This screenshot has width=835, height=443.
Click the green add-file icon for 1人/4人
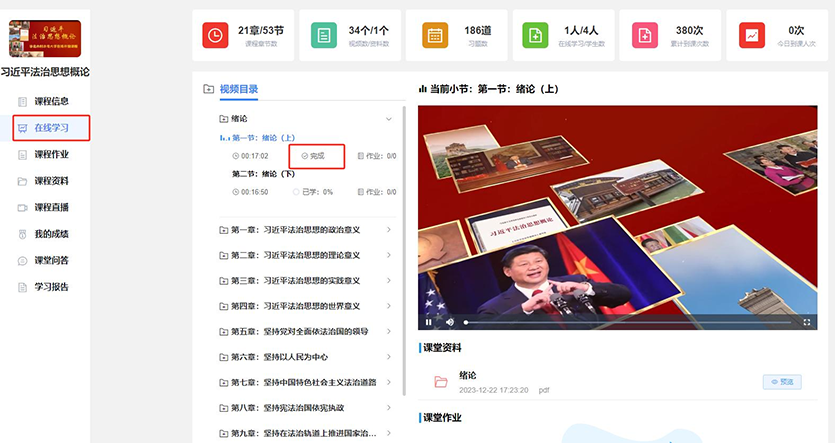[x=535, y=36]
